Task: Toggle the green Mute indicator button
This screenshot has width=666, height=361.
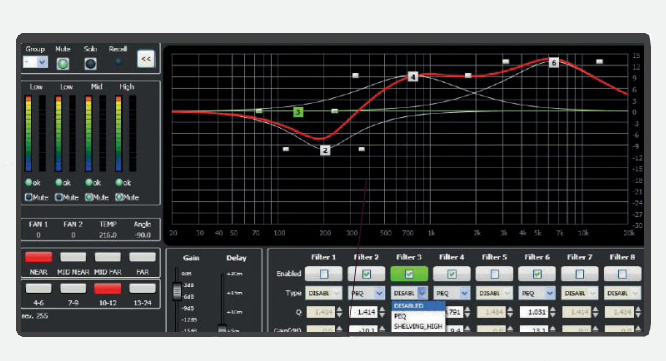Action: pos(63,64)
